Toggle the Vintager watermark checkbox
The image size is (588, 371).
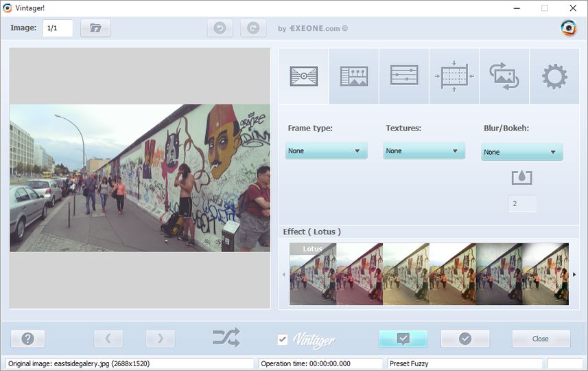(283, 339)
